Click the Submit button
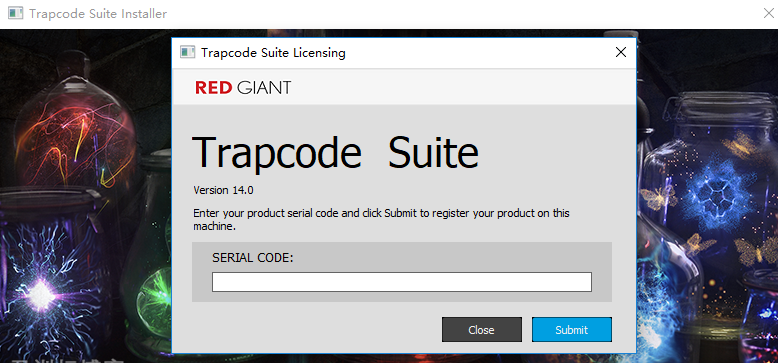This screenshot has width=778, height=363. pos(572,330)
